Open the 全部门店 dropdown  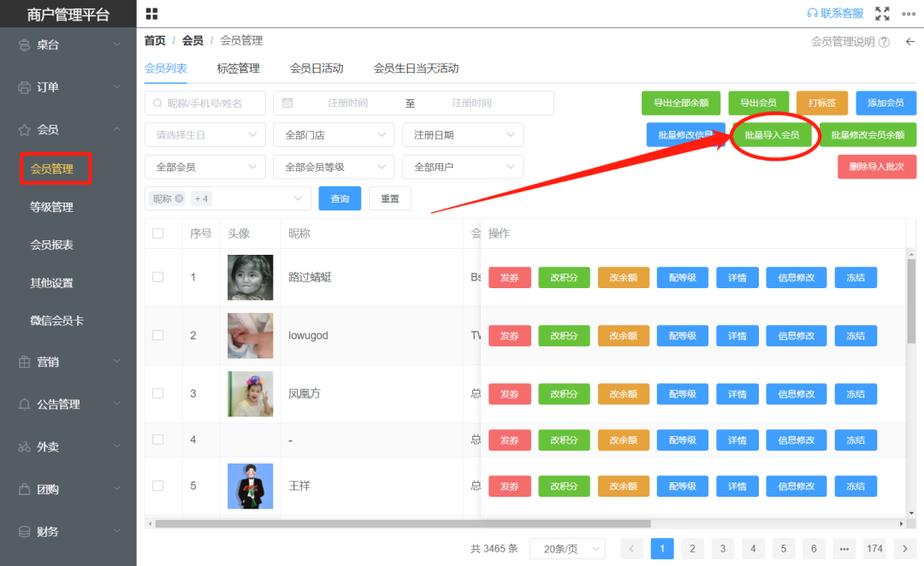pos(335,135)
